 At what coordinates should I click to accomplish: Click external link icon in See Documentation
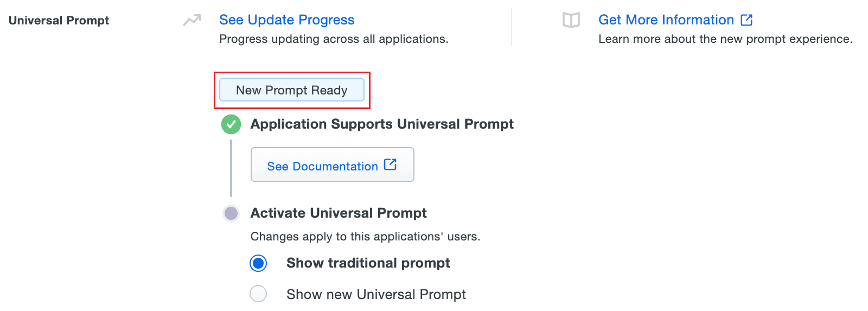[x=390, y=164]
